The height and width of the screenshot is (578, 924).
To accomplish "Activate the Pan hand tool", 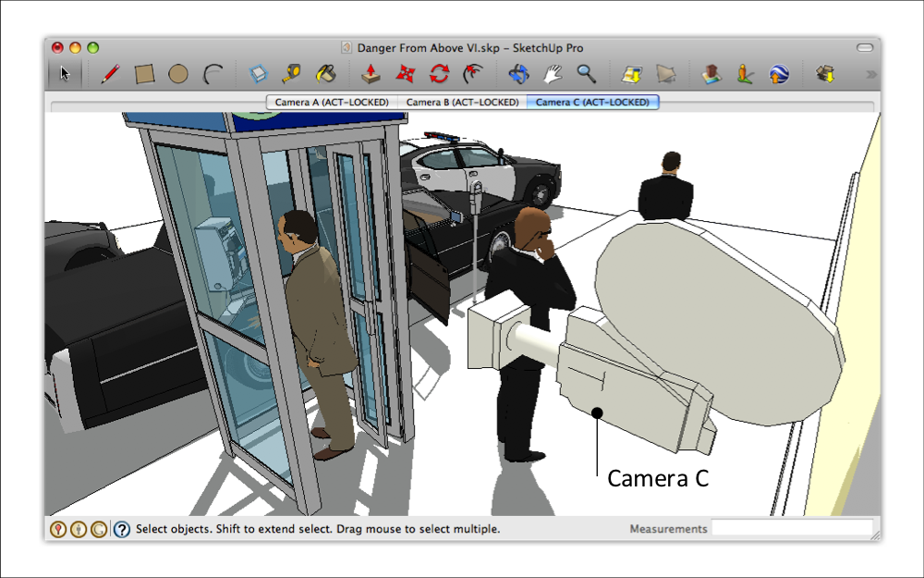I will coord(553,74).
